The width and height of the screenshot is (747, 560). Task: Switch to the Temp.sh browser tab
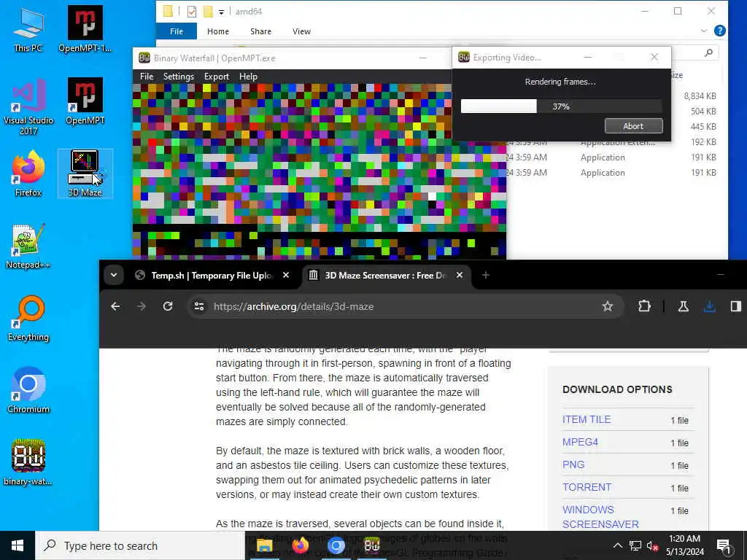[x=212, y=275]
